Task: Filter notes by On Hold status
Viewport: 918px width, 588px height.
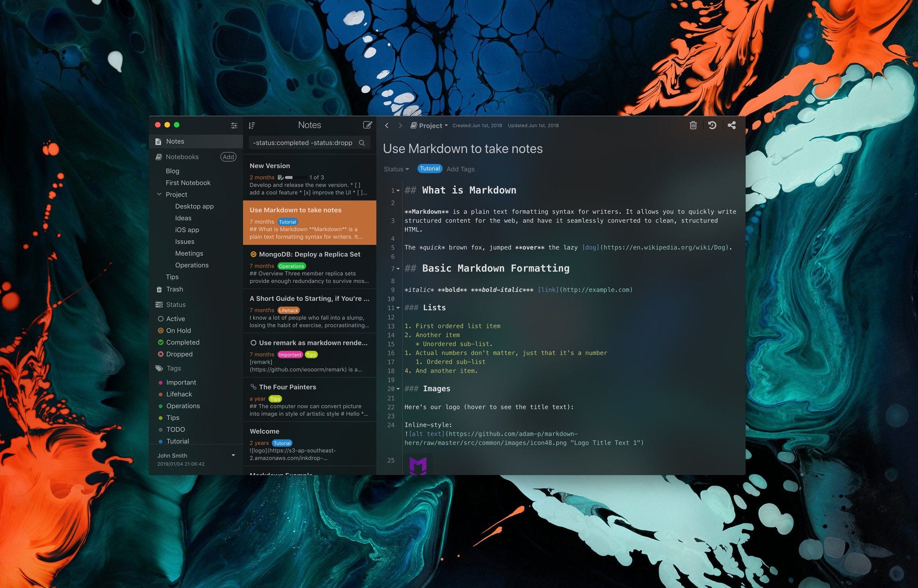Action: [x=178, y=331]
